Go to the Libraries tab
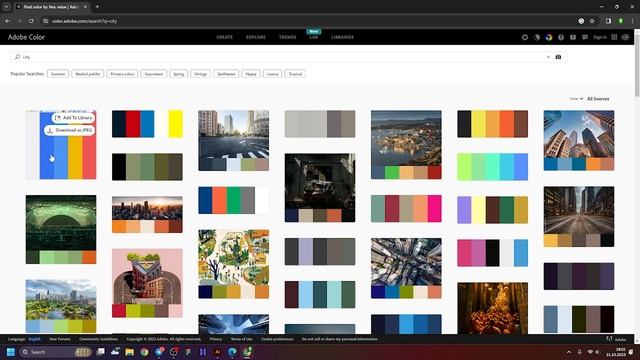640x360 pixels. [x=342, y=37]
